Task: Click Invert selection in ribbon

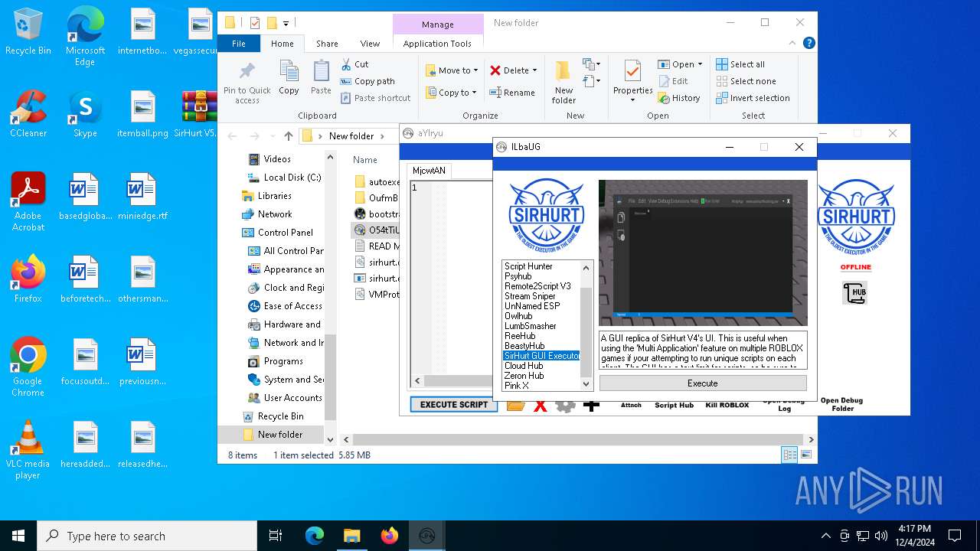Action: click(x=753, y=98)
